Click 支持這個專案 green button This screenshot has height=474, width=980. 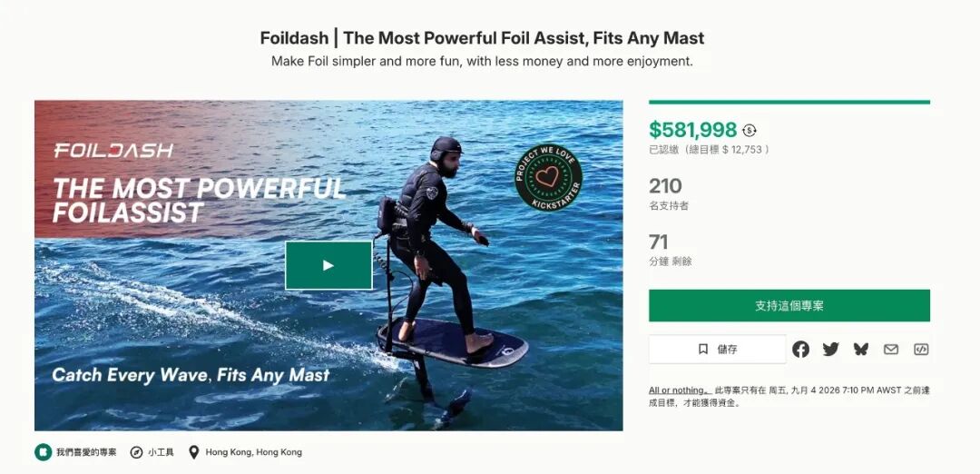click(789, 306)
